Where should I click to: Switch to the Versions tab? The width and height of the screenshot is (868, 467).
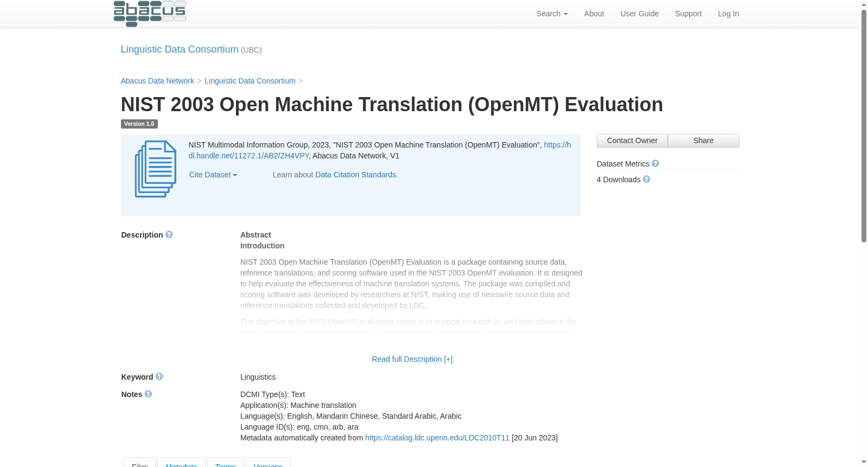268,463
